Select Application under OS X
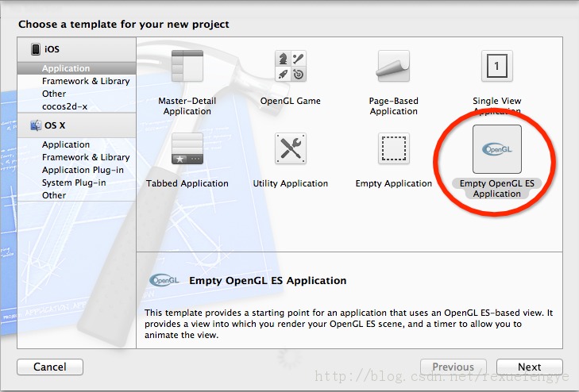 click(76, 144)
